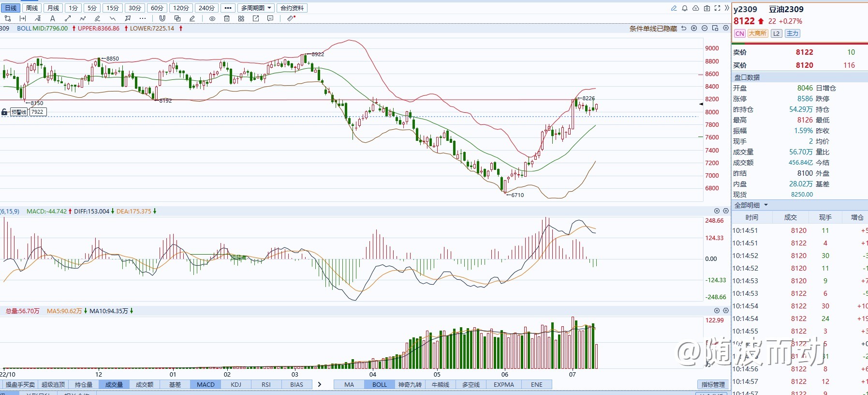Screen dimensions: 868x395
Task: Select the KDJ indicator tab
Action: [x=236, y=384]
